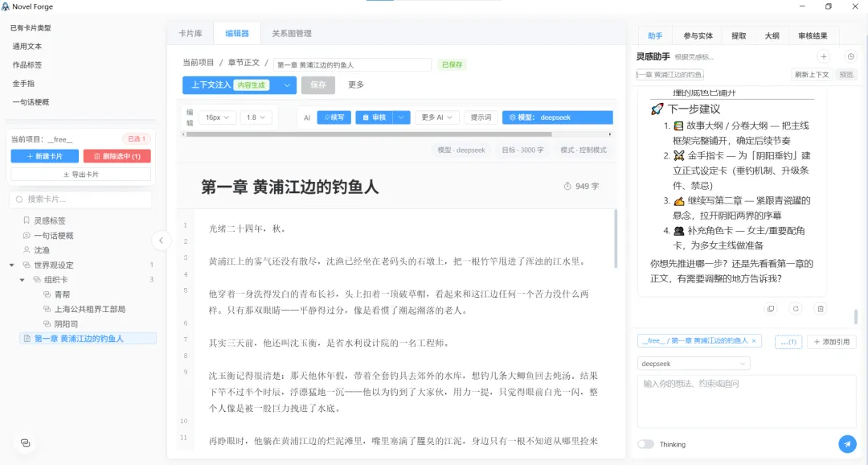This screenshot has height=465, width=868.
Task: Click the assistant chat scrollbar thumb
Action: coord(856,316)
